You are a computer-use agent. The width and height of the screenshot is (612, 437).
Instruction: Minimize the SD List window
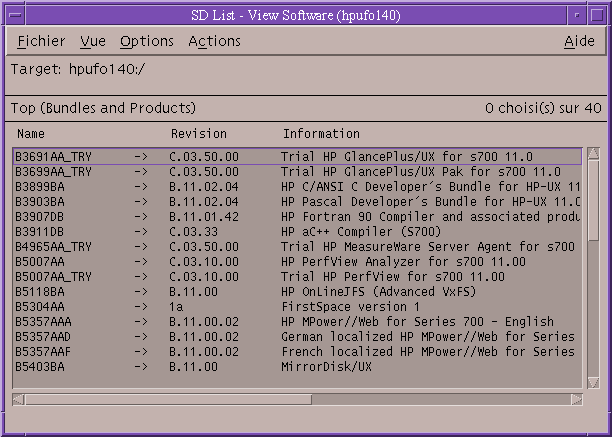click(x=577, y=16)
